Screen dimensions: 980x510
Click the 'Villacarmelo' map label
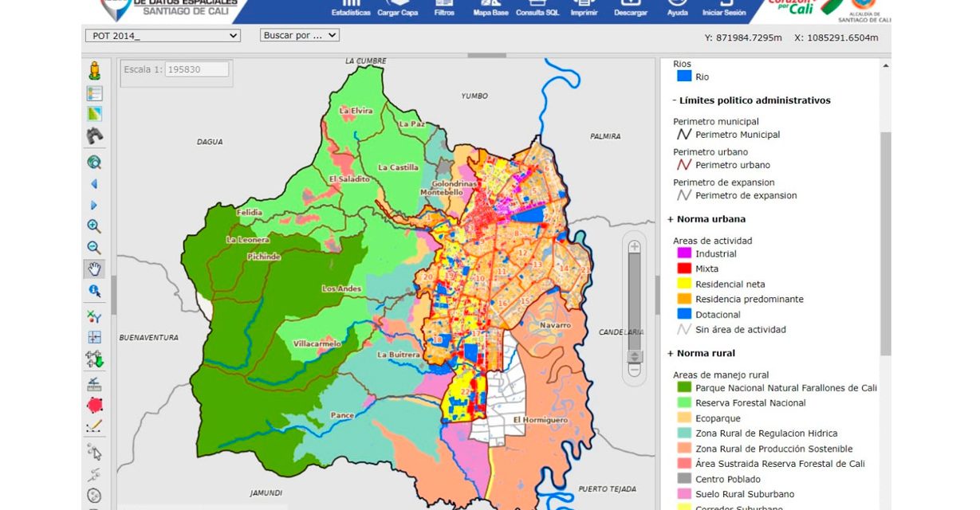317,344
